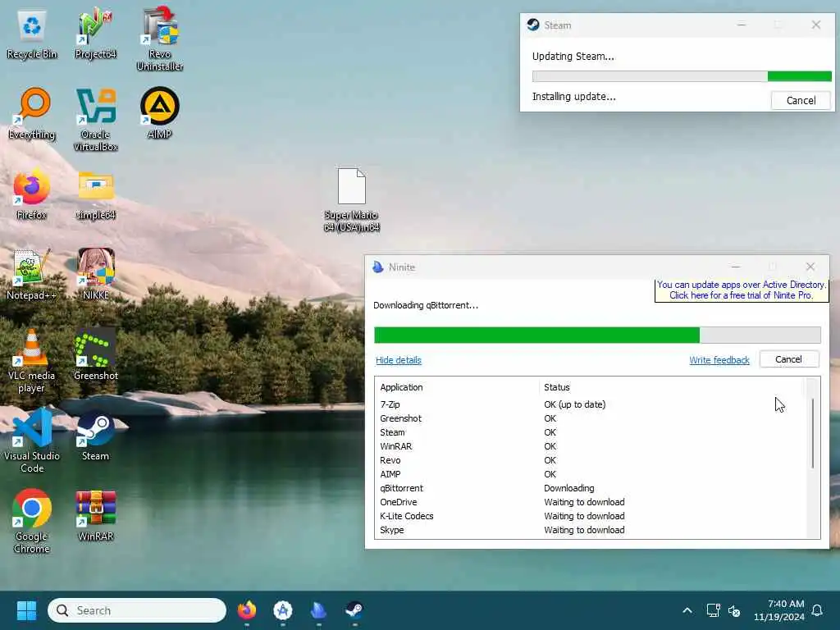Click the Hide details link
The width and height of the screenshot is (840, 630).
[399, 360]
